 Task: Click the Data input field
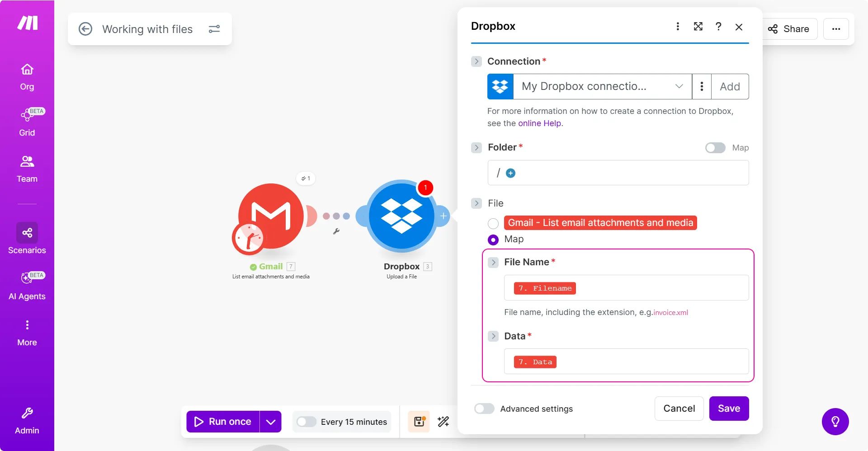click(x=626, y=362)
